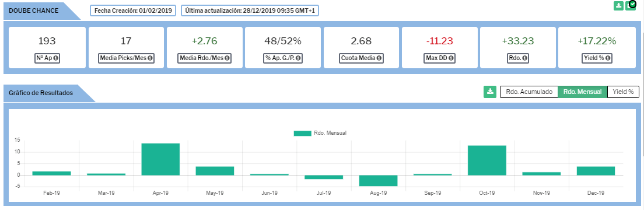
Task: Click info icon beside Yield %
Action: [x=608, y=58]
